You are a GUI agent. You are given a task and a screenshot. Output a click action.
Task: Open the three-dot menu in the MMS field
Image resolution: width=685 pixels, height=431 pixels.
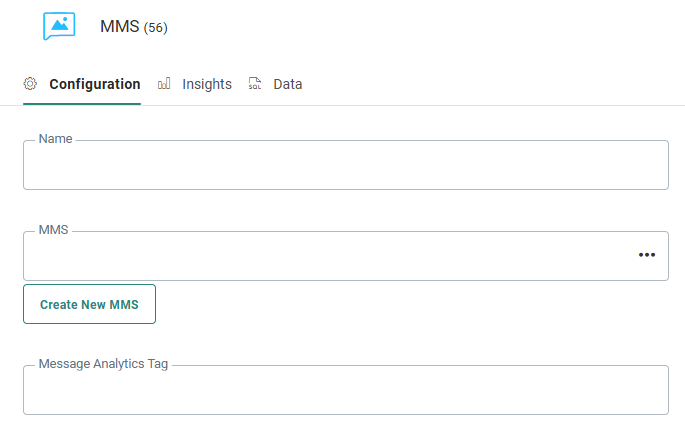pyautogui.click(x=647, y=255)
